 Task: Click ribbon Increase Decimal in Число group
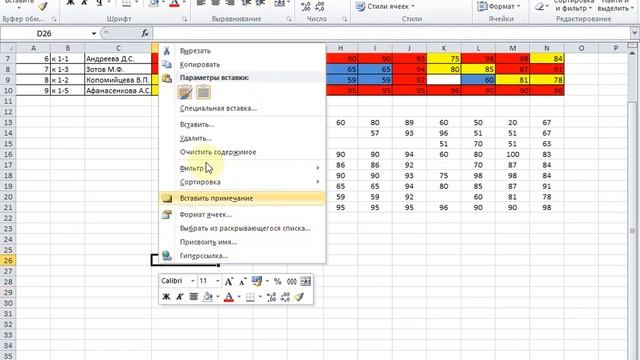[305, 6]
